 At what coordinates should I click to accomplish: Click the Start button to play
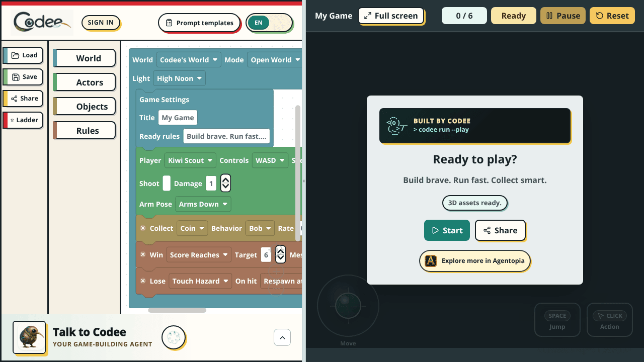pyautogui.click(x=447, y=230)
